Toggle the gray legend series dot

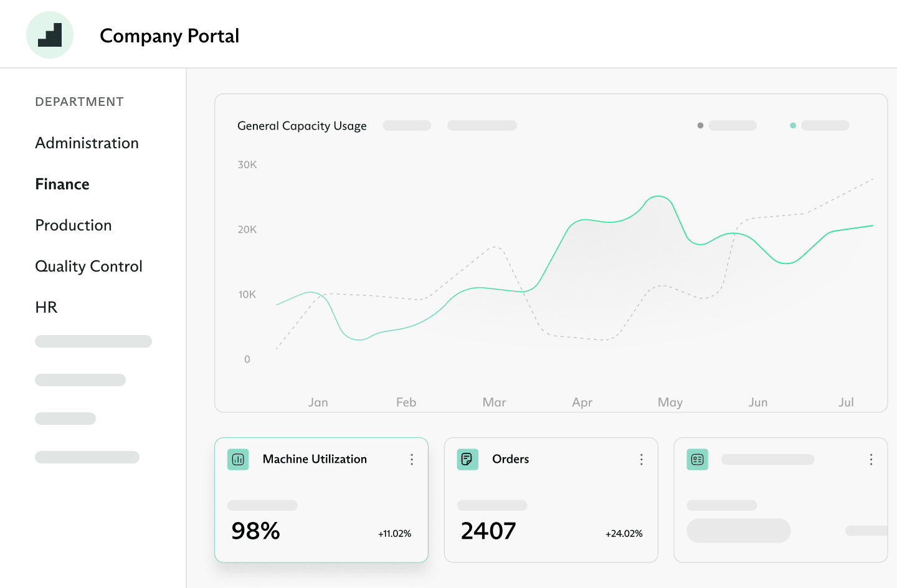click(x=700, y=126)
